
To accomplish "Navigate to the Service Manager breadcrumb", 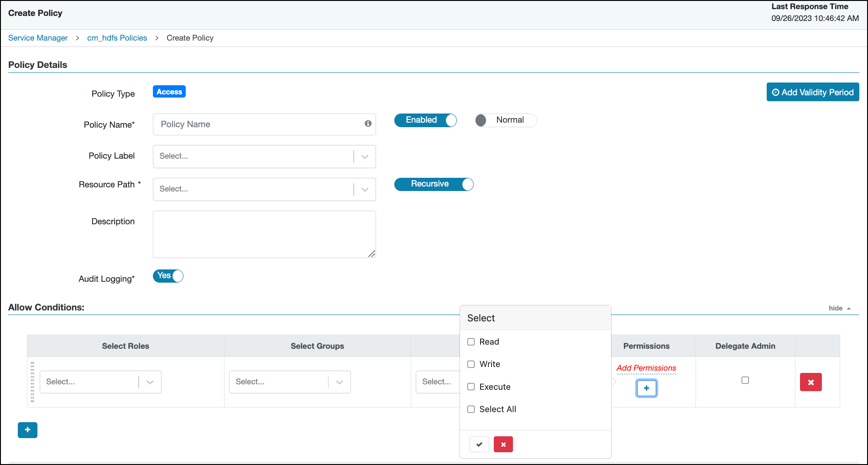I will tap(38, 38).
